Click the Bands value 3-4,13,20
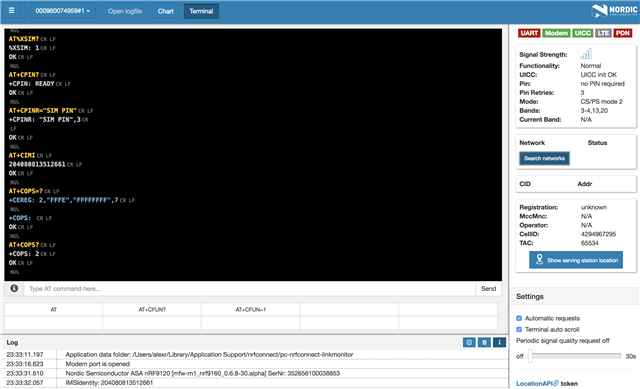 point(594,110)
